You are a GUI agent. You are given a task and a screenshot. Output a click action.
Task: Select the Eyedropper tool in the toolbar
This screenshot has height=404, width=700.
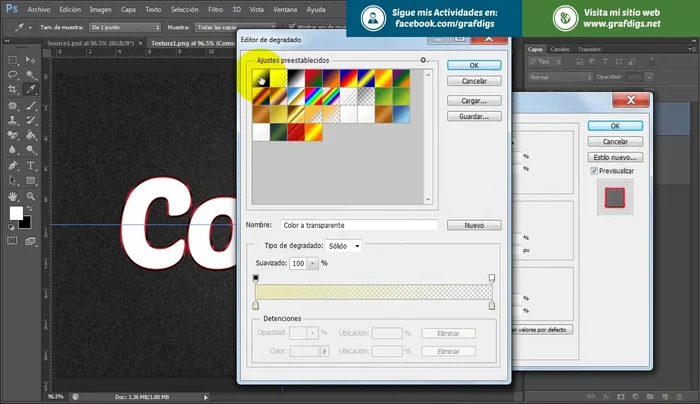tap(32, 90)
